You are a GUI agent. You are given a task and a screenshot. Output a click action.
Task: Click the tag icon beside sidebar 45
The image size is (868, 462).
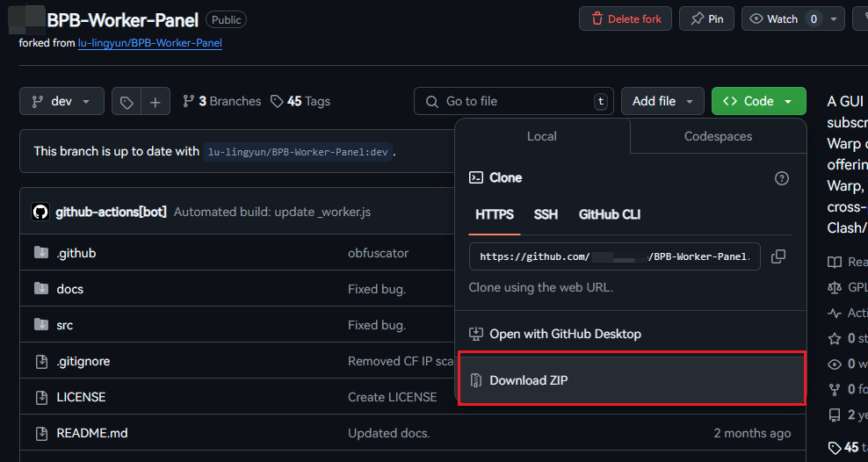[835, 448]
